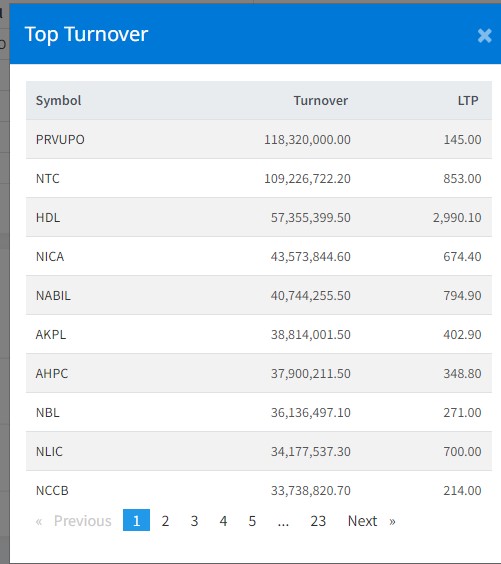Image resolution: width=501 pixels, height=564 pixels.
Task: Jump to last page 23
Action: click(318, 520)
